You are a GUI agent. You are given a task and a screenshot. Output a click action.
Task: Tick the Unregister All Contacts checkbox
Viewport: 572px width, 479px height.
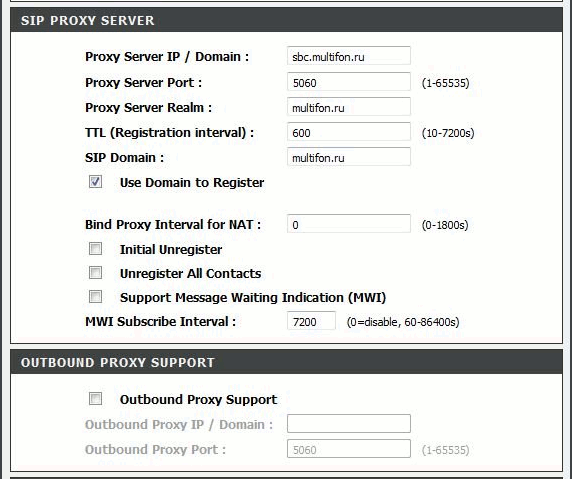(96, 273)
